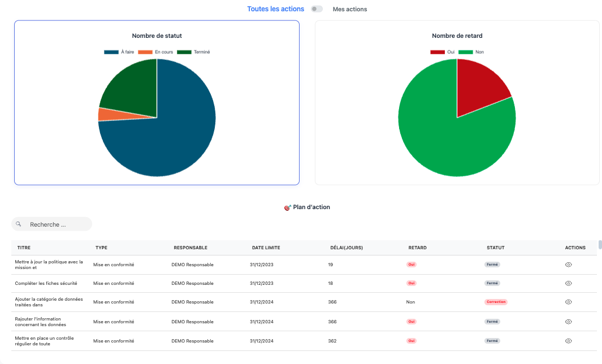Screen dimensions: 602x364
Task: Click the Nombre de retard chart title
Action: click(x=457, y=36)
